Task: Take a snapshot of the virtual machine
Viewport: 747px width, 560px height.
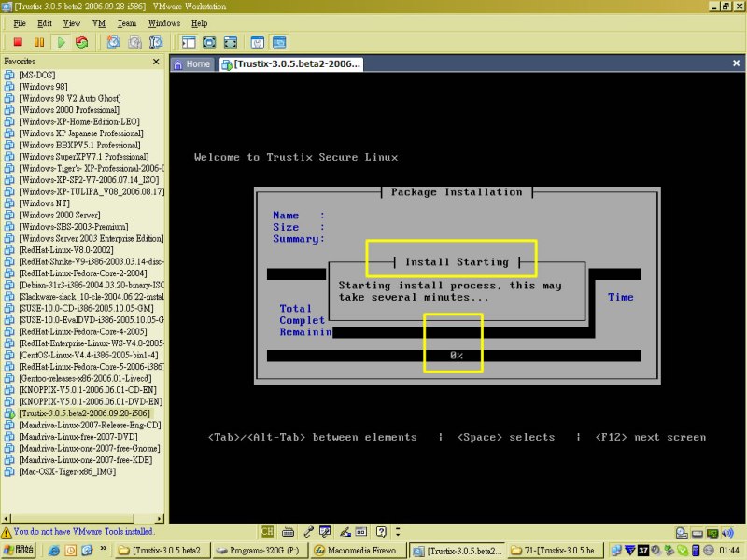Action: tap(113, 42)
